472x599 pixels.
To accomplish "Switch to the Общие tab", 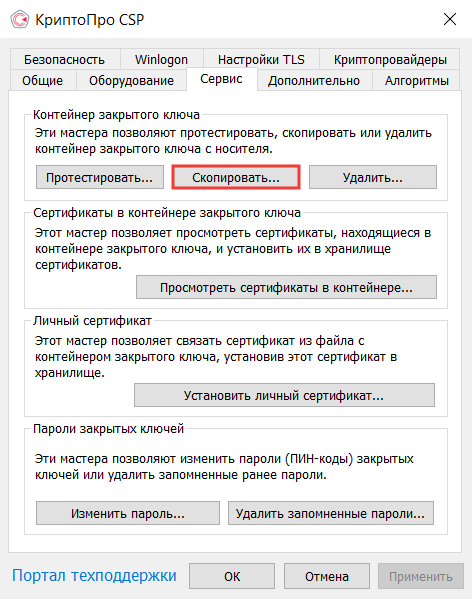I will pyautogui.click(x=43, y=80).
